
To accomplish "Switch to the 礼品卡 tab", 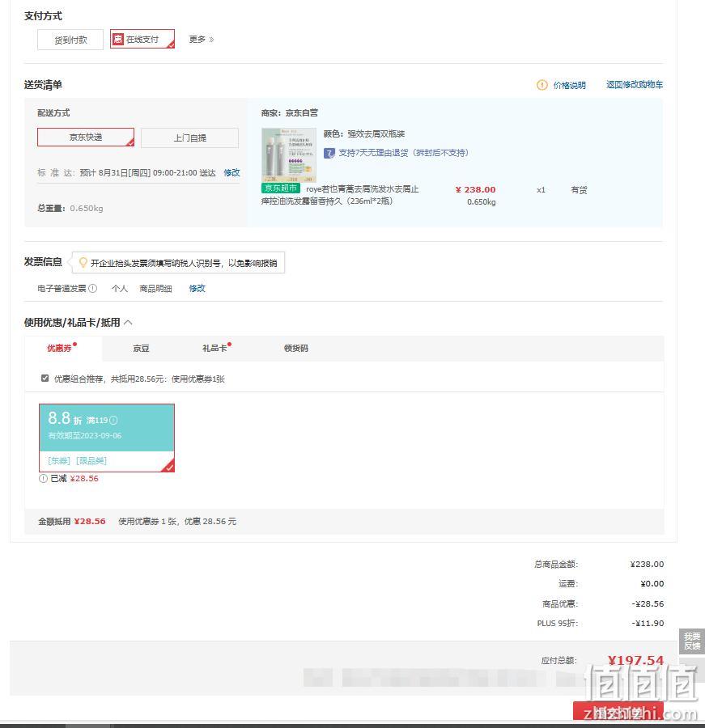I will pyautogui.click(x=214, y=348).
